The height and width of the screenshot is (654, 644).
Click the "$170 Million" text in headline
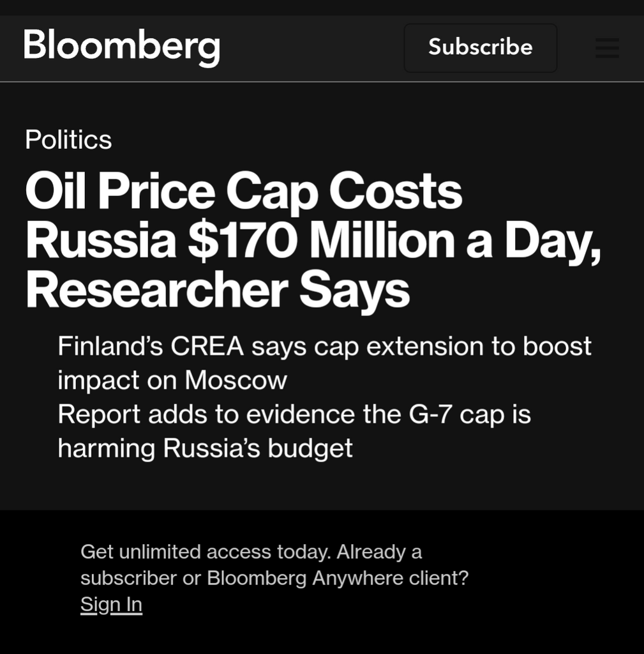coord(322,241)
